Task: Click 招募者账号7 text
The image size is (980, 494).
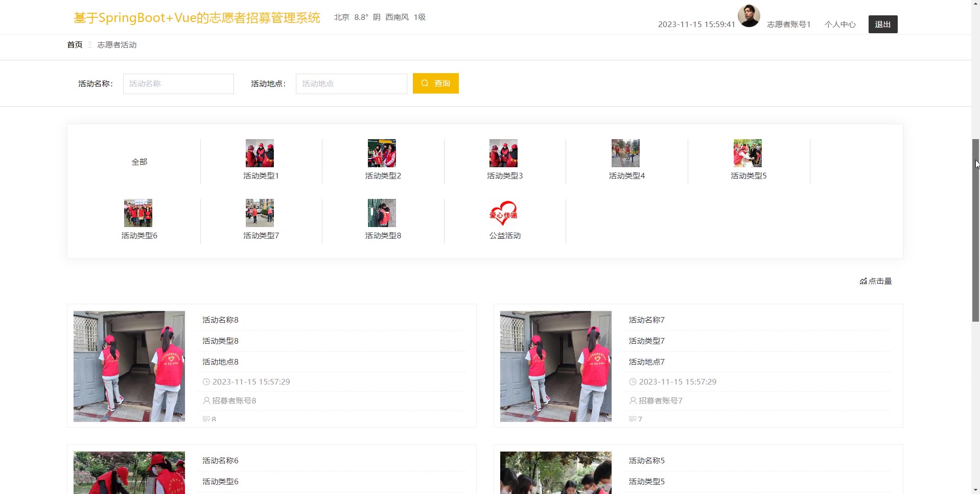Action: click(x=661, y=401)
